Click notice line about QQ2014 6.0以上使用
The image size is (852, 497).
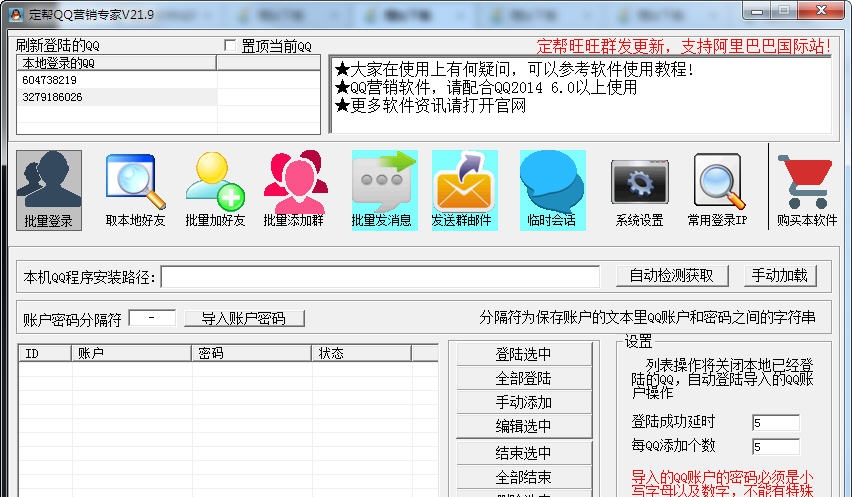coord(486,87)
